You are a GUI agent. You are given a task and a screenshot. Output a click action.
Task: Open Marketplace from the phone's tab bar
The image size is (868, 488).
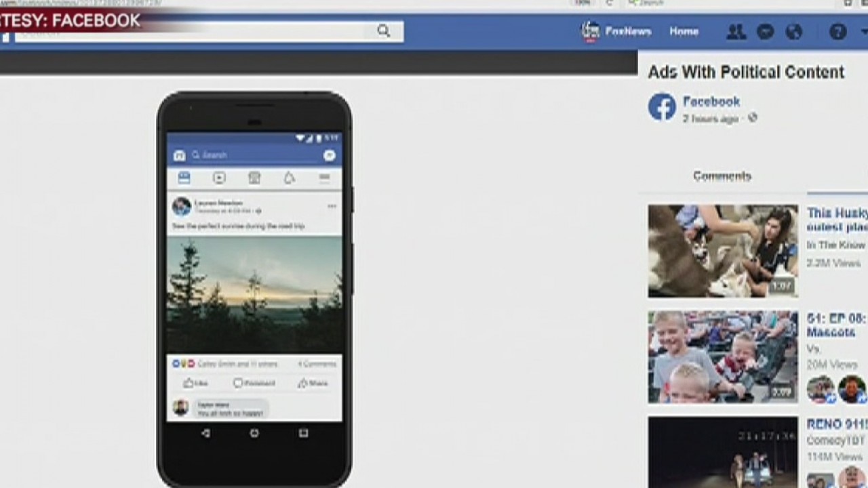[254, 178]
